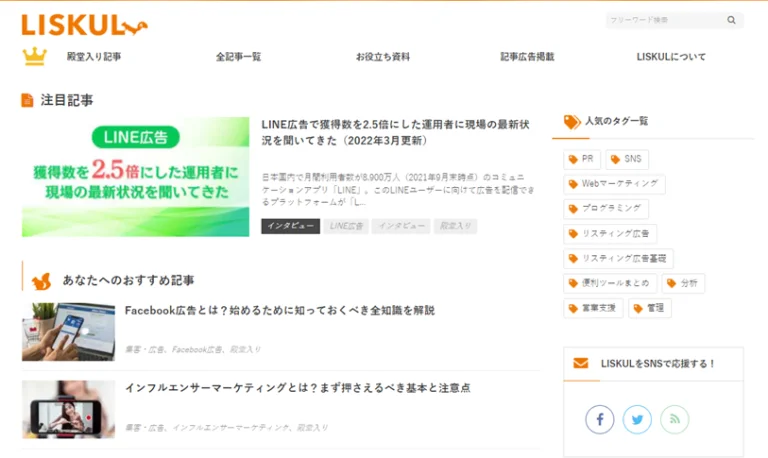Click the influencer marketing article thumbnail

(x=68, y=409)
